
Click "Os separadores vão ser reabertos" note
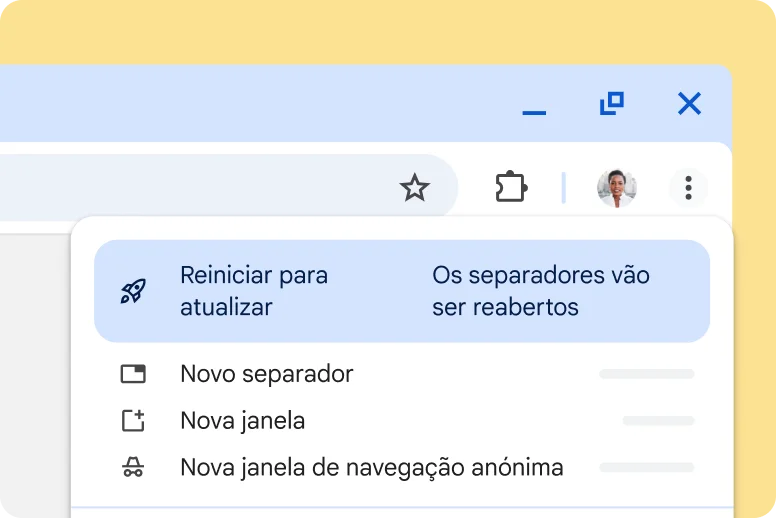click(540, 291)
